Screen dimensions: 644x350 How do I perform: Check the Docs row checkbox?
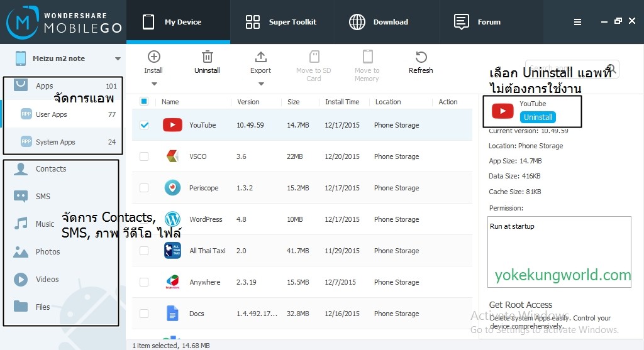[x=144, y=314]
